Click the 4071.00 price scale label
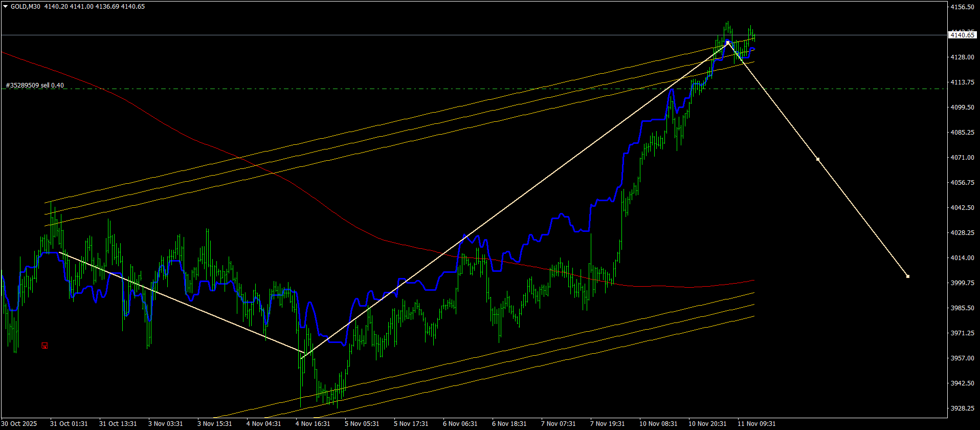 962,158
